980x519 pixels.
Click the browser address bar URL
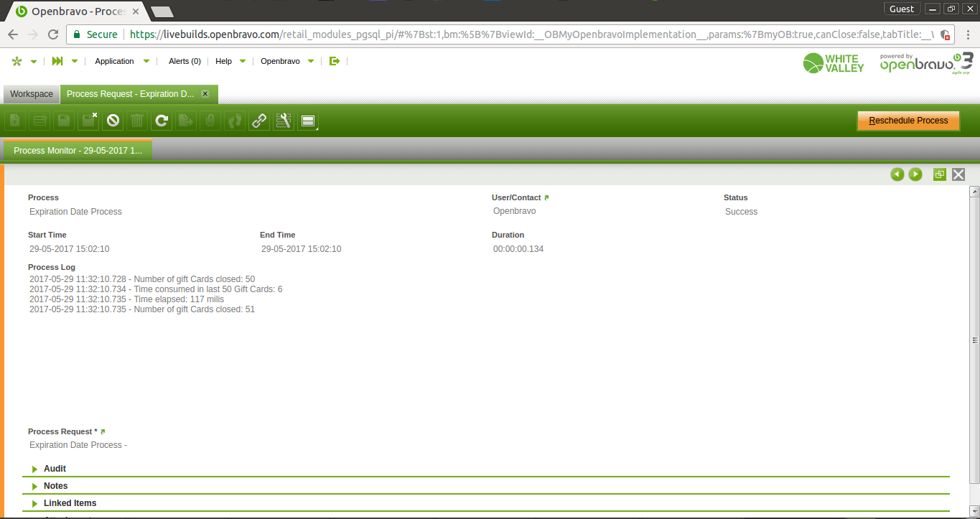pos(532,34)
